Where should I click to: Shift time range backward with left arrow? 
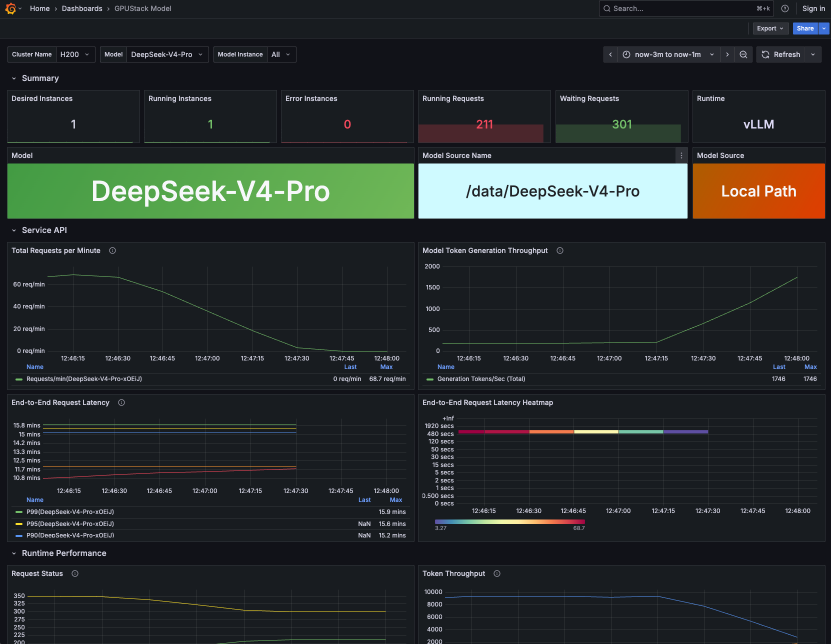(x=610, y=54)
